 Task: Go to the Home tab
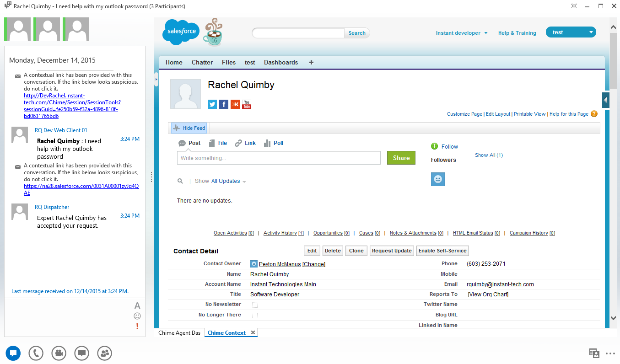click(174, 62)
